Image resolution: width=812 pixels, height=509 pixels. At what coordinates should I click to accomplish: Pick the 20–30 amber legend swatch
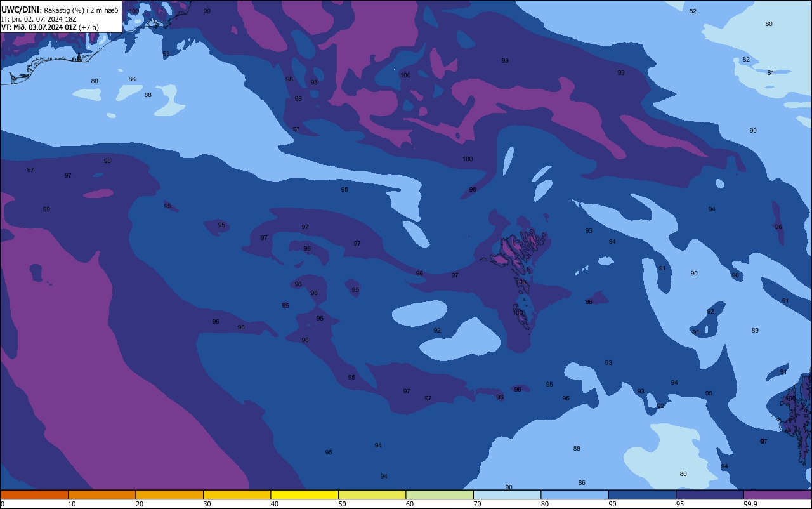[x=169, y=494]
